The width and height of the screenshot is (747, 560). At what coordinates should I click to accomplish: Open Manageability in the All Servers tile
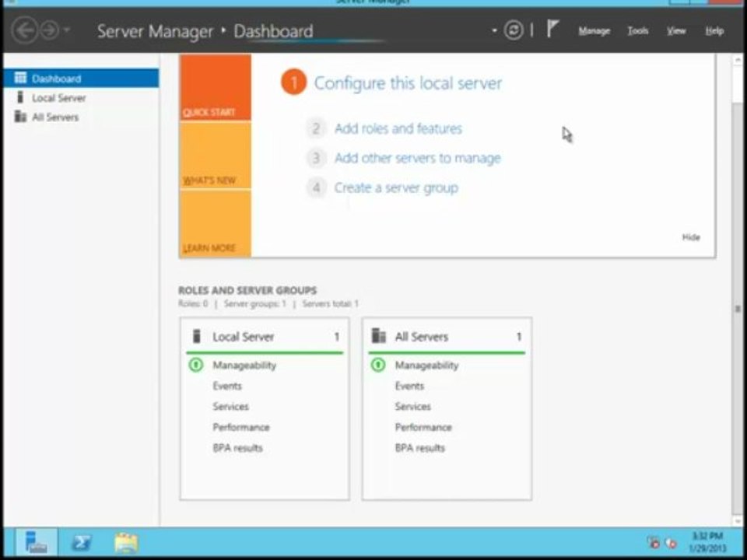[x=427, y=366]
